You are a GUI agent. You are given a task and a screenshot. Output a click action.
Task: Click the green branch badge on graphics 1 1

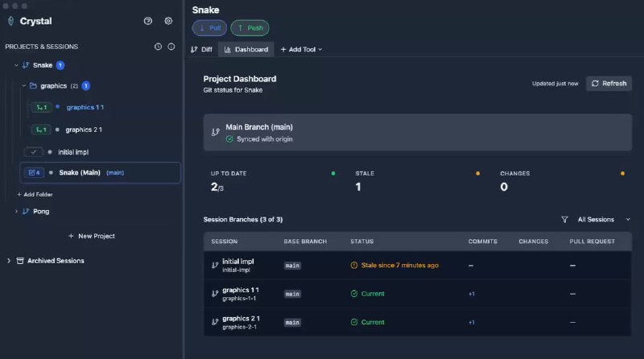41,107
